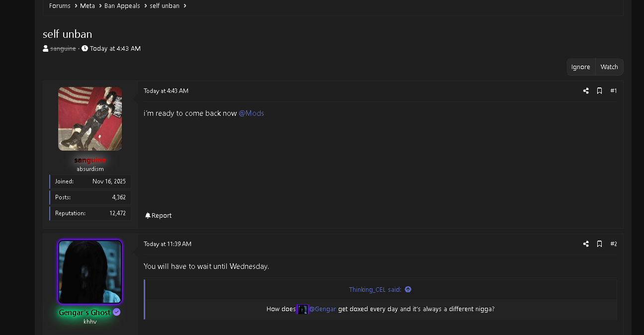The height and width of the screenshot is (335, 644).
Task: Click @Gengar mention in quote
Action: click(x=322, y=309)
